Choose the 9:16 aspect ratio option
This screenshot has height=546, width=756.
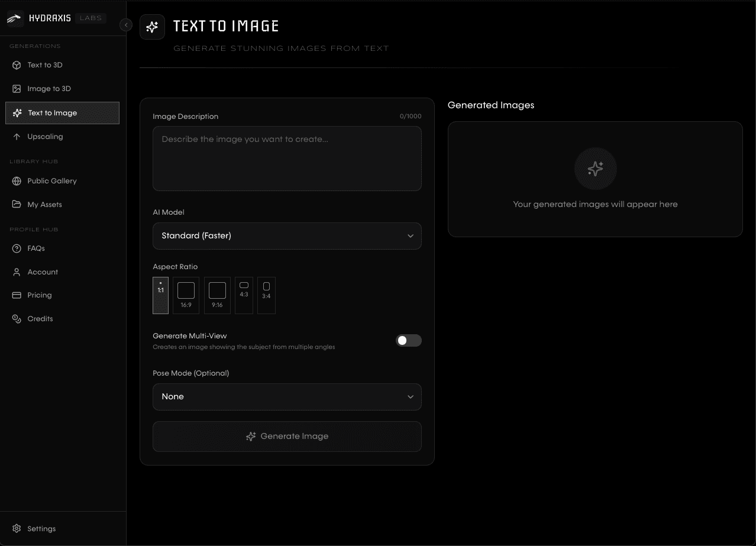click(217, 295)
